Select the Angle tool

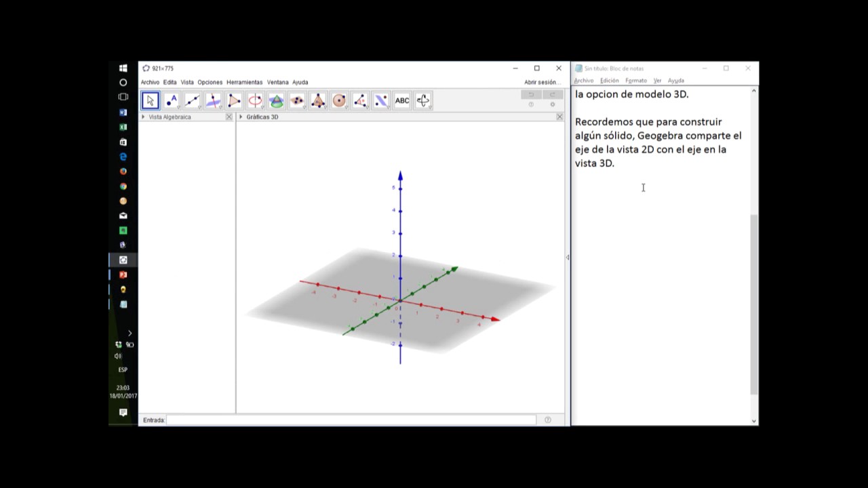360,101
